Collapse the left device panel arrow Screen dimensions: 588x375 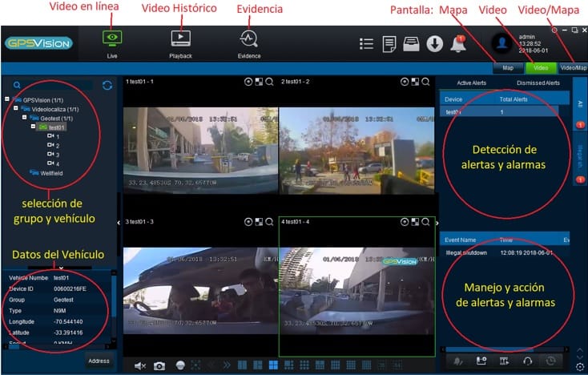tap(119, 223)
